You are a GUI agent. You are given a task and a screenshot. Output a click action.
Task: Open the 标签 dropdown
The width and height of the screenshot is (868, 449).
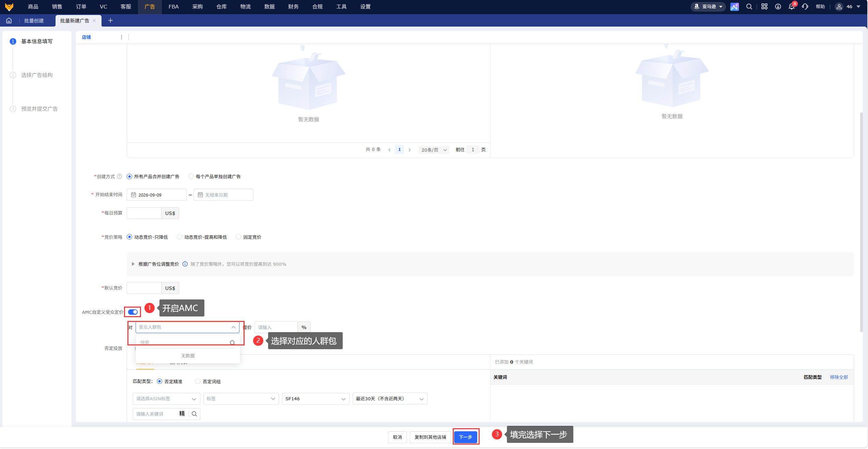(241, 399)
